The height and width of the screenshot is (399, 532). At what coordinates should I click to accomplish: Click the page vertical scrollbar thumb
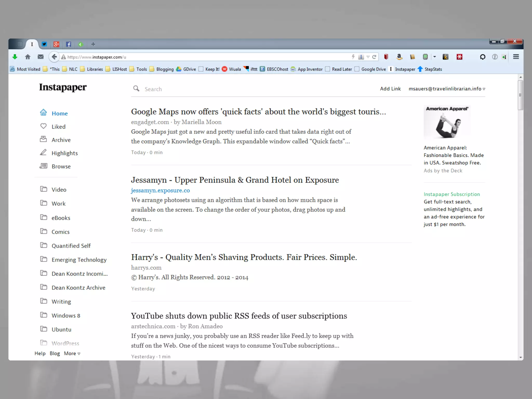coord(520,95)
